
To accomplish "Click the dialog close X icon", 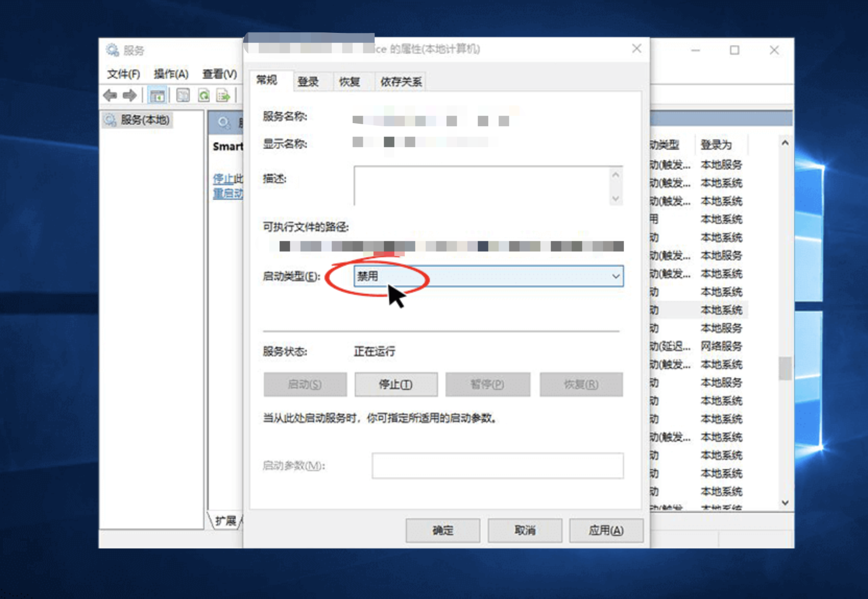I will tap(636, 49).
